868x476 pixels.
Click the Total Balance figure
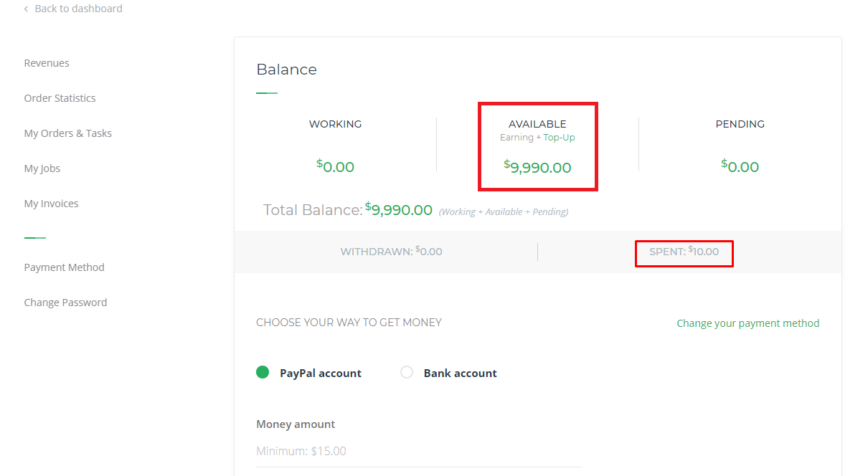pyautogui.click(x=399, y=210)
